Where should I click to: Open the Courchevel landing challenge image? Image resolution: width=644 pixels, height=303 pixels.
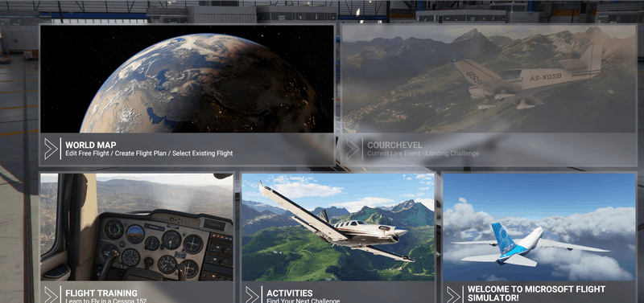pyautogui.click(x=489, y=79)
